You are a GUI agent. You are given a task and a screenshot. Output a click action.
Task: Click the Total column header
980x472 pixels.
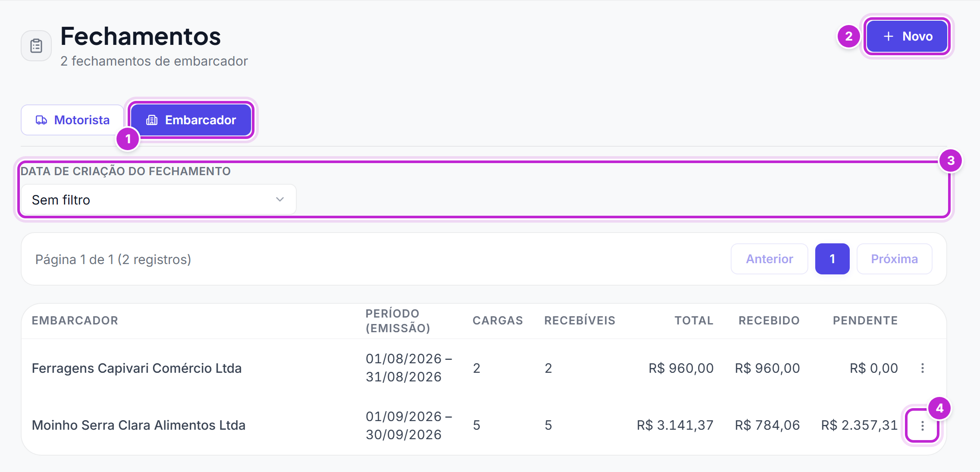coord(694,321)
